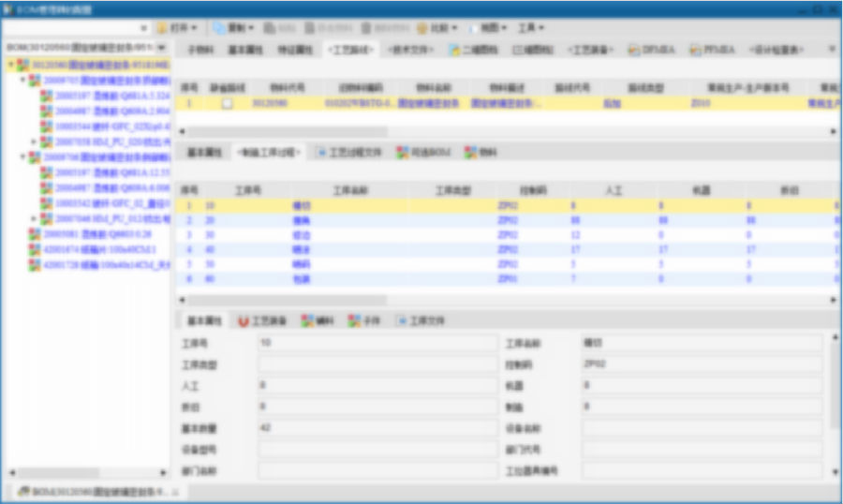Open the <设计检查表> tab
Viewport: 843px width, 504px height.
click(x=776, y=50)
